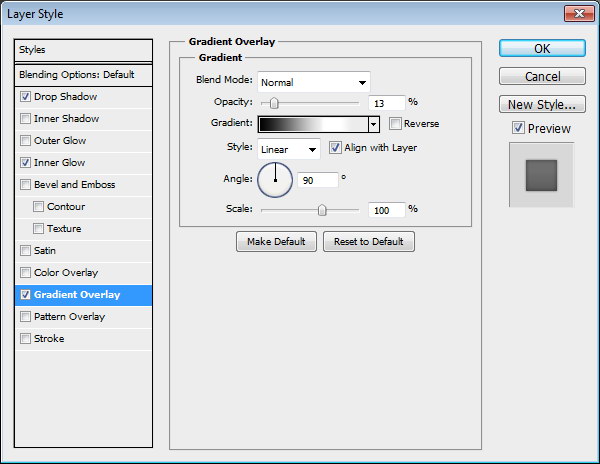Click Reset to Default
Screen dimensions: 600x464
point(368,242)
